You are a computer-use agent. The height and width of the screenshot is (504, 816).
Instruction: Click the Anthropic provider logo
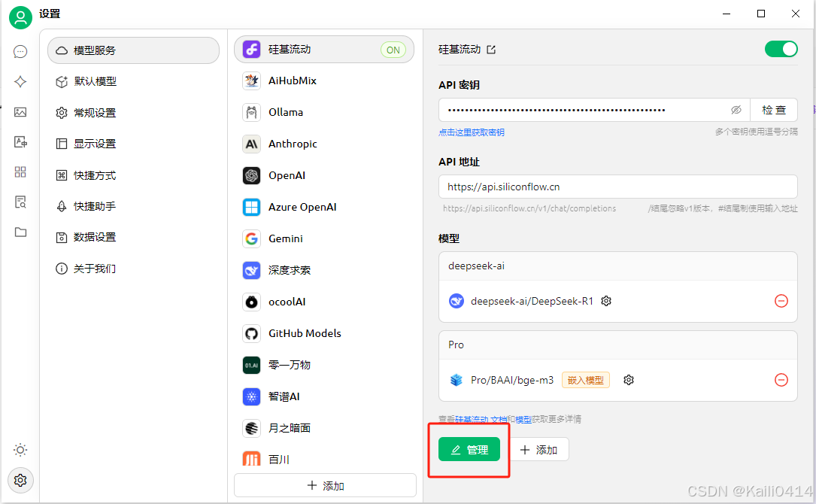(251, 144)
